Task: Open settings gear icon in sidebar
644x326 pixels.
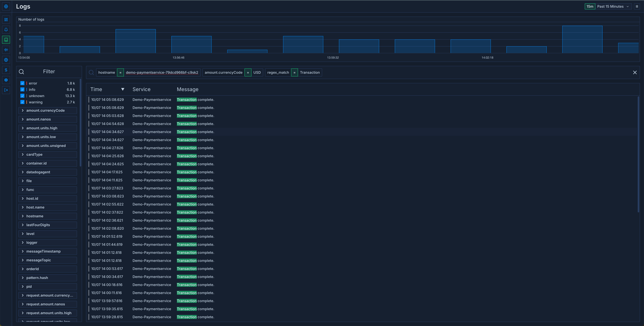Action: (6, 80)
